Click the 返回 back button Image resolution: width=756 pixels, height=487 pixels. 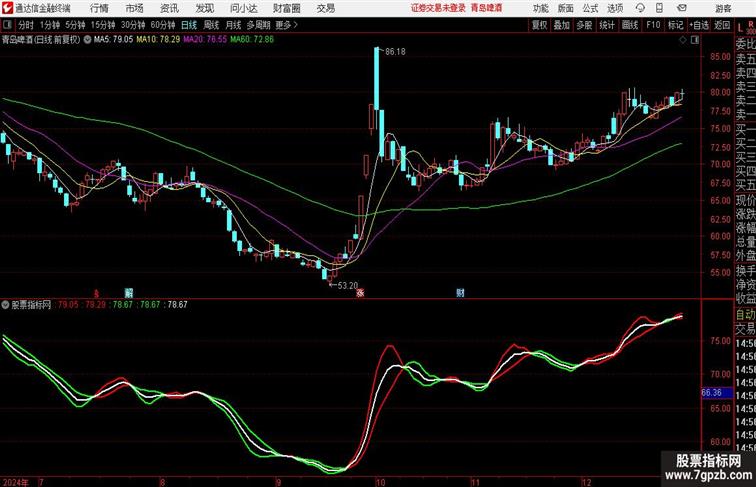[x=722, y=25]
